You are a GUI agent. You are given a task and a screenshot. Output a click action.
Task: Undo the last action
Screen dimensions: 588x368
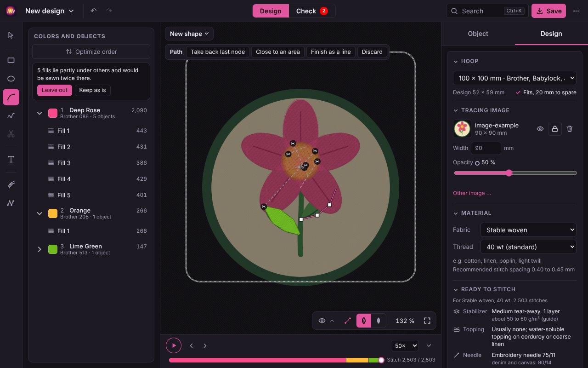(94, 11)
